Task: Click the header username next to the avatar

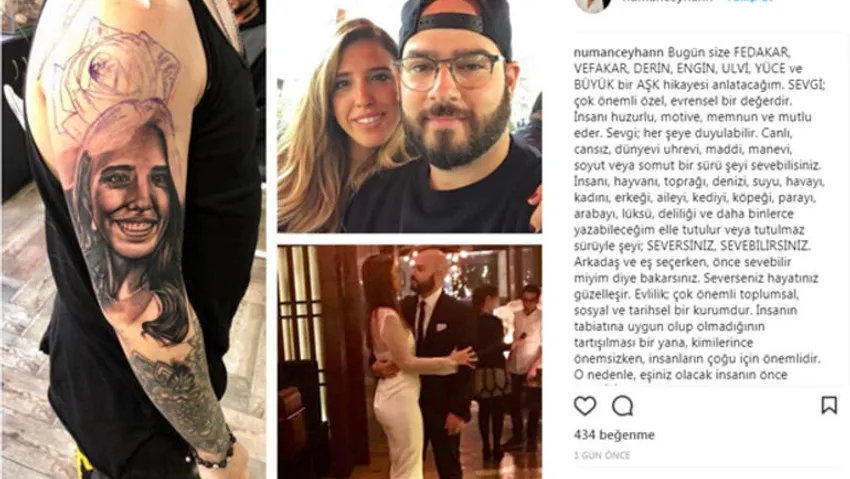Action: coord(667,2)
